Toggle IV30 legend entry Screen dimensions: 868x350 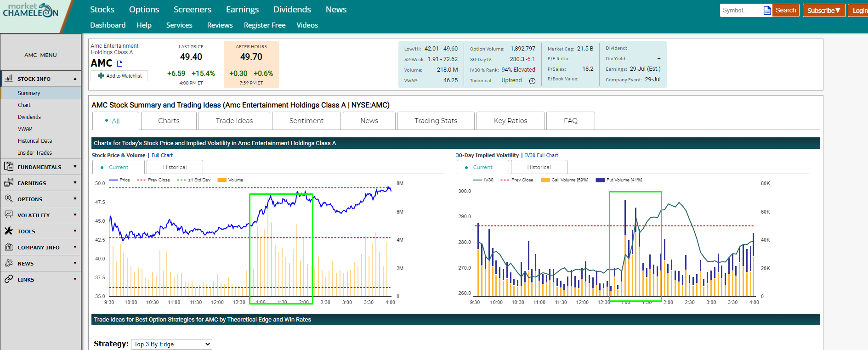click(x=483, y=180)
